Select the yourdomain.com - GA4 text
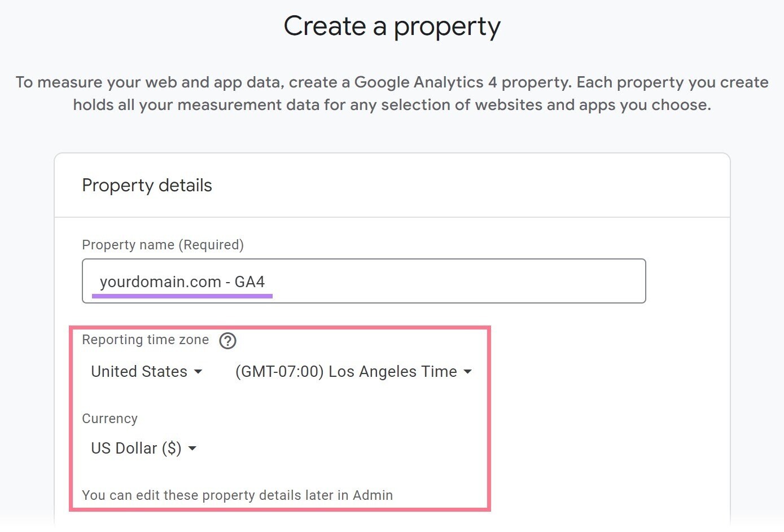 183,282
